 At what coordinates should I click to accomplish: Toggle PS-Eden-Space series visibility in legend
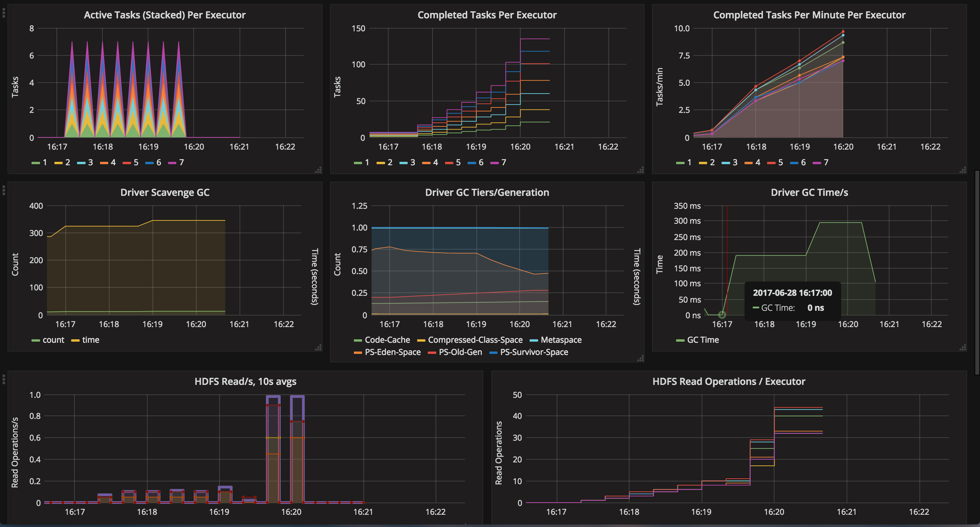392,352
